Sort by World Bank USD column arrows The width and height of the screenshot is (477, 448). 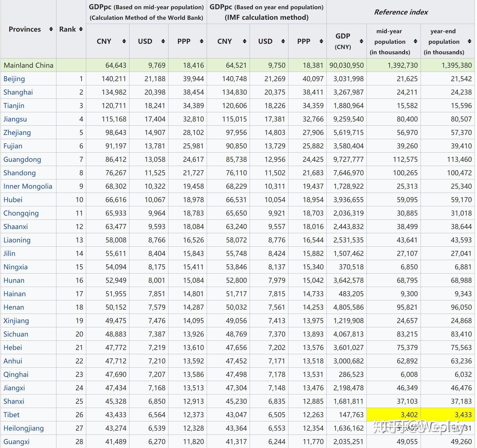(x=163, y=41)
